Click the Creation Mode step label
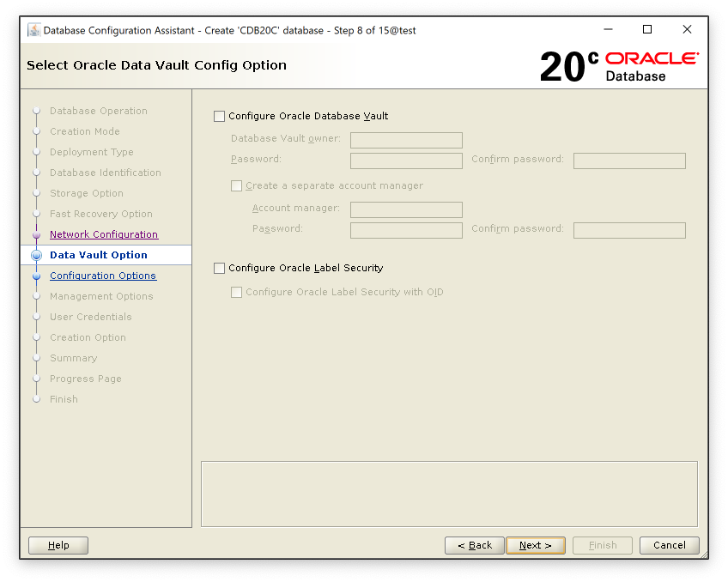Image resolution: width=728 pixels, height=582 pixels. 85,131
